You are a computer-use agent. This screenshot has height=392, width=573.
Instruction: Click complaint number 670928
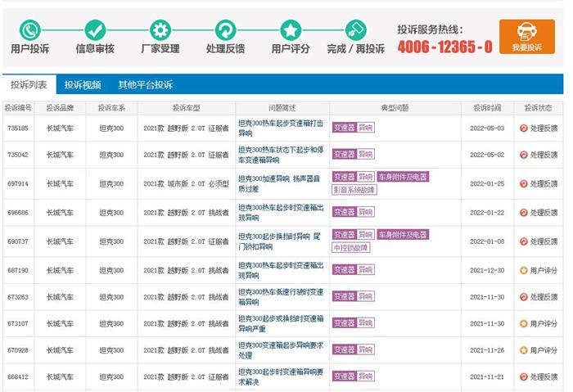coord(18,350)
